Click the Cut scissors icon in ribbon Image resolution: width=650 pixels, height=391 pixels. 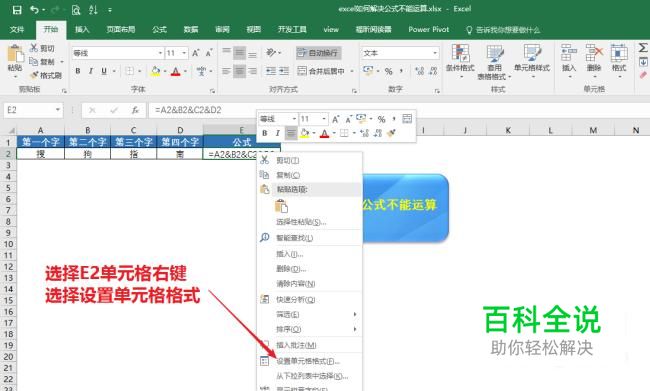pyautogui.click(x=34, y=48)
